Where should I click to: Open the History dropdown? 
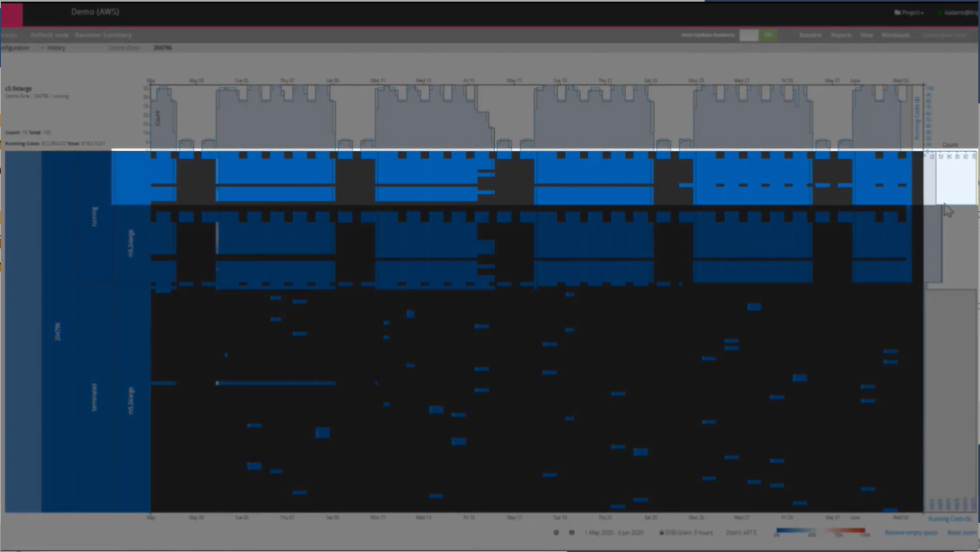pyautogui.click(x=54, y=48)
